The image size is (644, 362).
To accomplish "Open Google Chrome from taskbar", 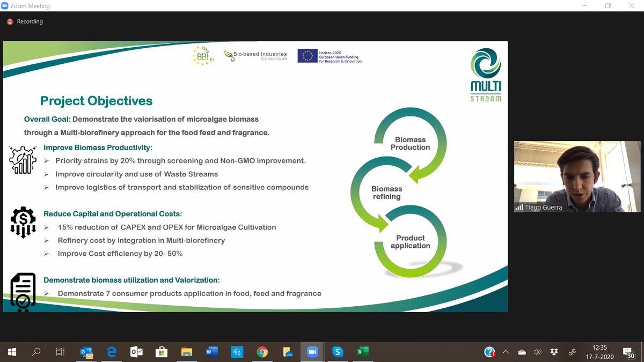I will coord(262,352).
